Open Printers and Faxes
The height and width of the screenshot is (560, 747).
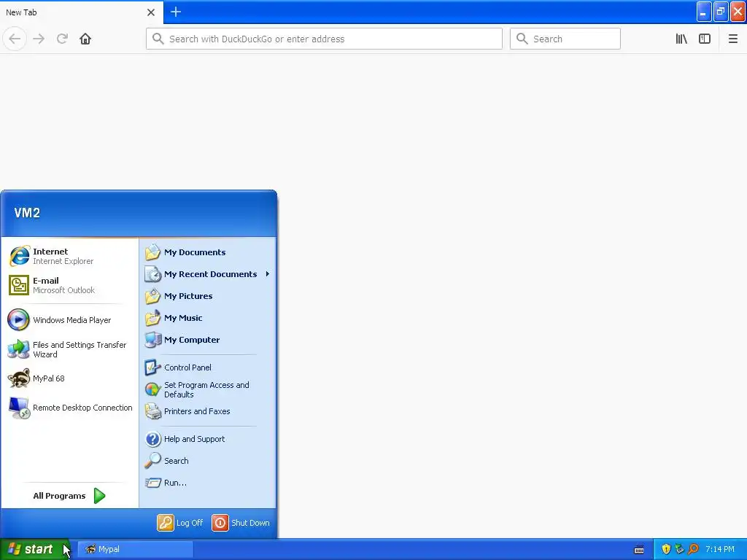[x=208, y=411]
